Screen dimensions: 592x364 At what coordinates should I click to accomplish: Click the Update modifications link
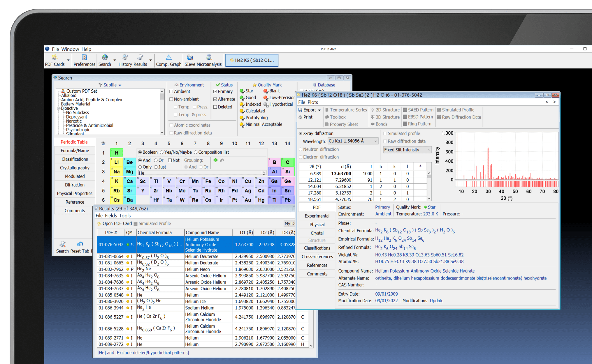[436, 301]
